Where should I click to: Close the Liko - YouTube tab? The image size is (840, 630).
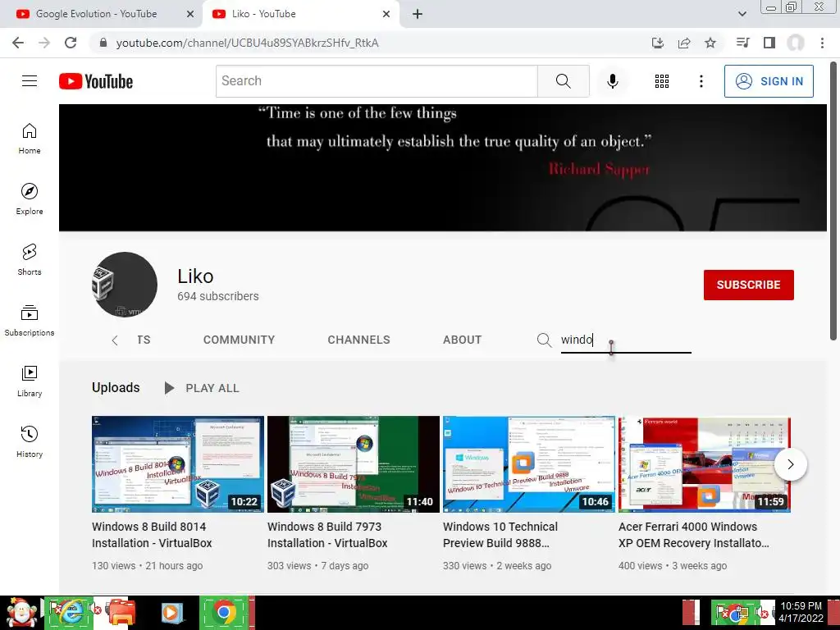(386, 14)
